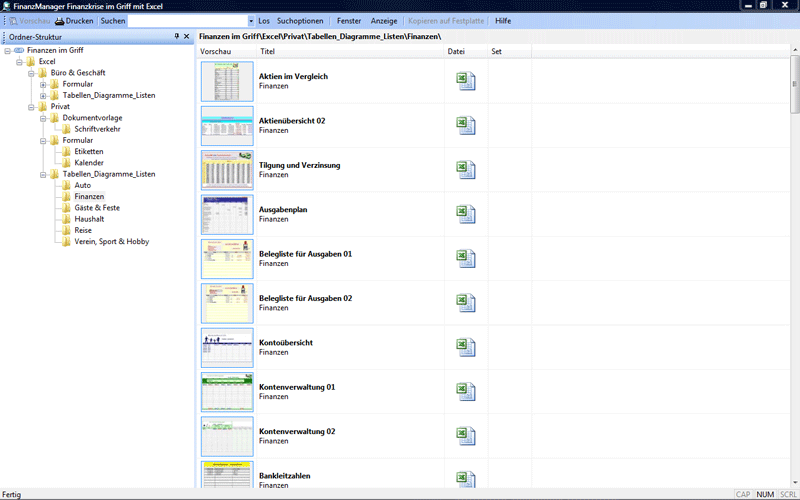Select the Reise folder
Image resolution: width=800 pixels, height=500 pixels.
pos(83,230)
